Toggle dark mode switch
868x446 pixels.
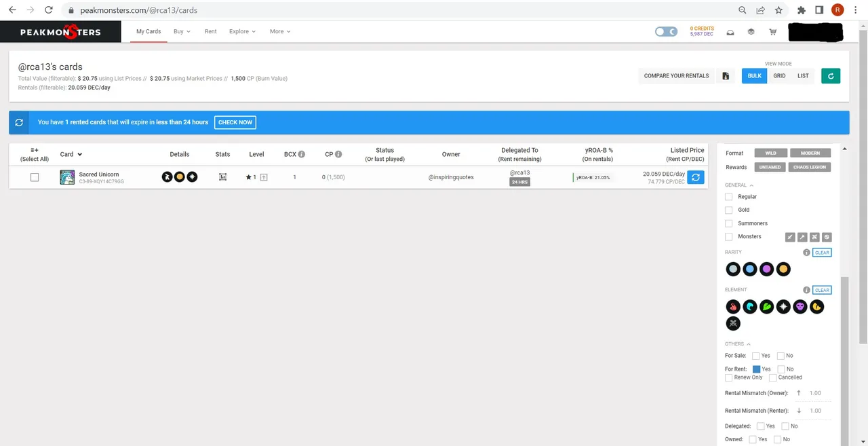(666, 32)
